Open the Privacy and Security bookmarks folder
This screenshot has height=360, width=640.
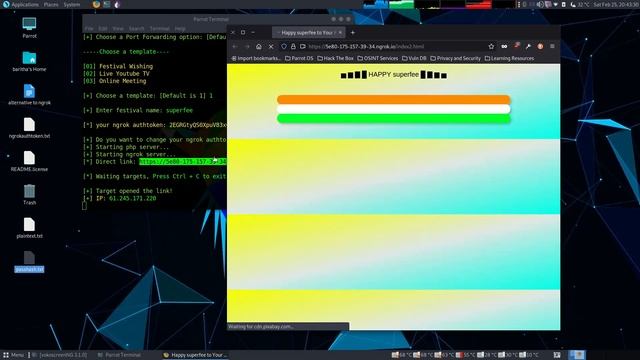456,58
